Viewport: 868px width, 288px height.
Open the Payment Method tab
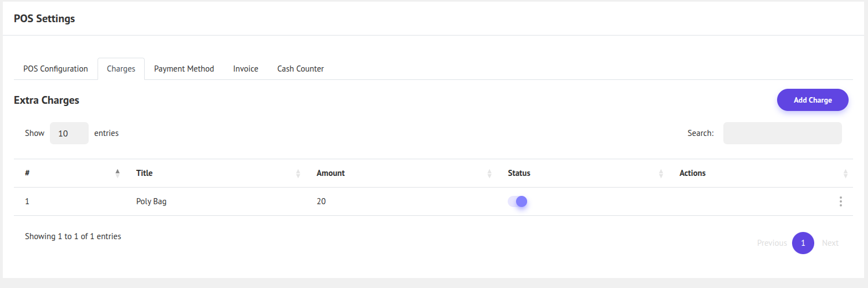point(184,69)
